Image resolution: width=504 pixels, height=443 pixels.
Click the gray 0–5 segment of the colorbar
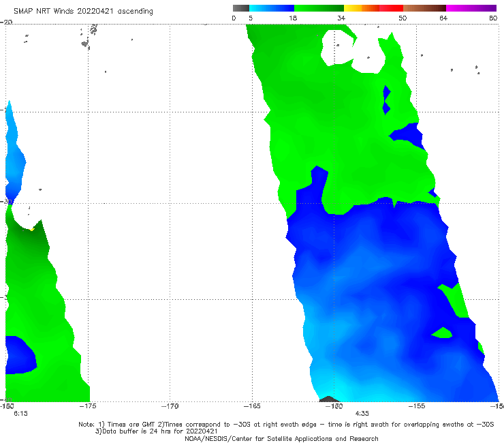click(x=240, y=8)
